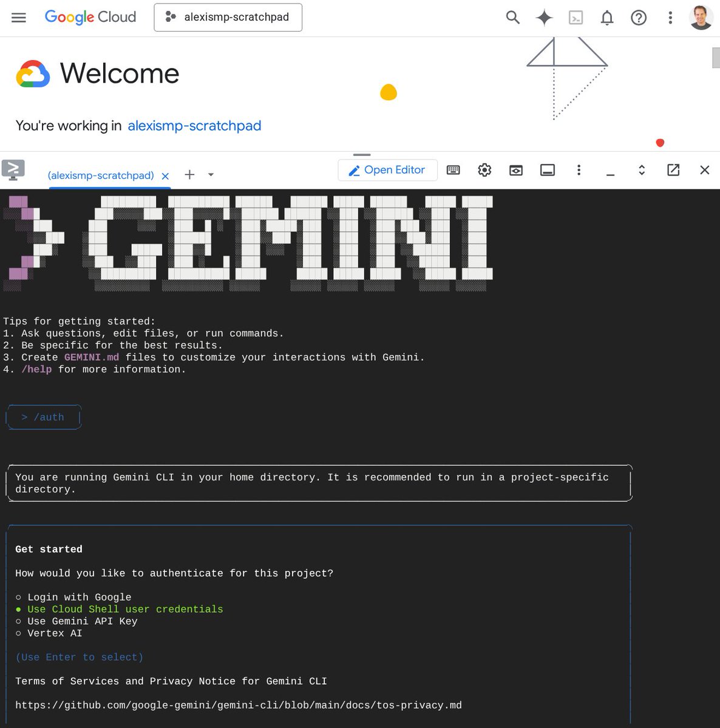Click the Cloud Shell panel drag handle
This screenshot has width=720, height=728.
362,155
